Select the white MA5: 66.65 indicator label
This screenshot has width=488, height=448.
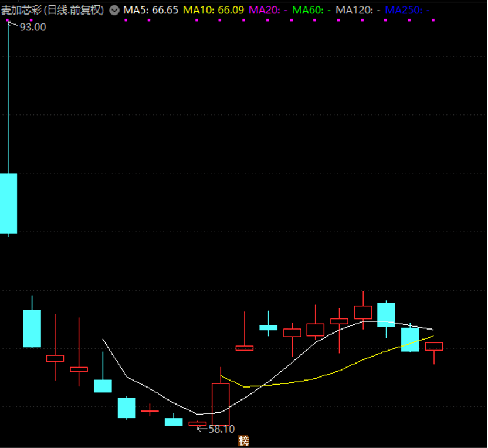tap(151, 11)
